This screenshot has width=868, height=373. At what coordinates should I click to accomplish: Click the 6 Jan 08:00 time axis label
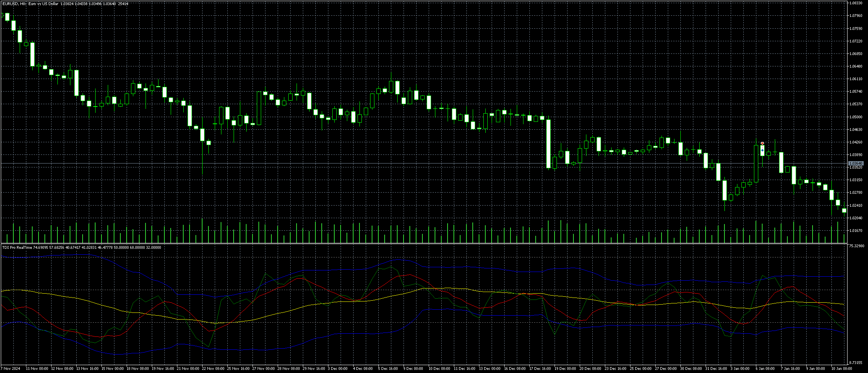[x=766, y=369]
